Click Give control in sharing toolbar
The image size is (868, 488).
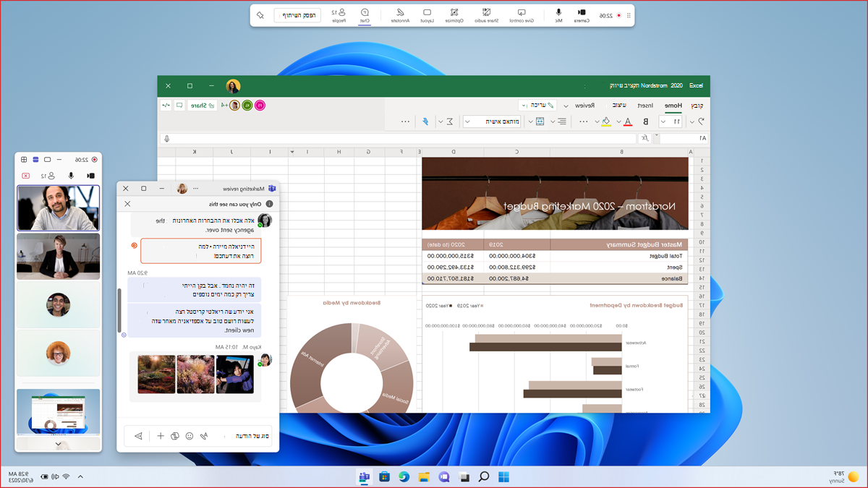(522, 15)
